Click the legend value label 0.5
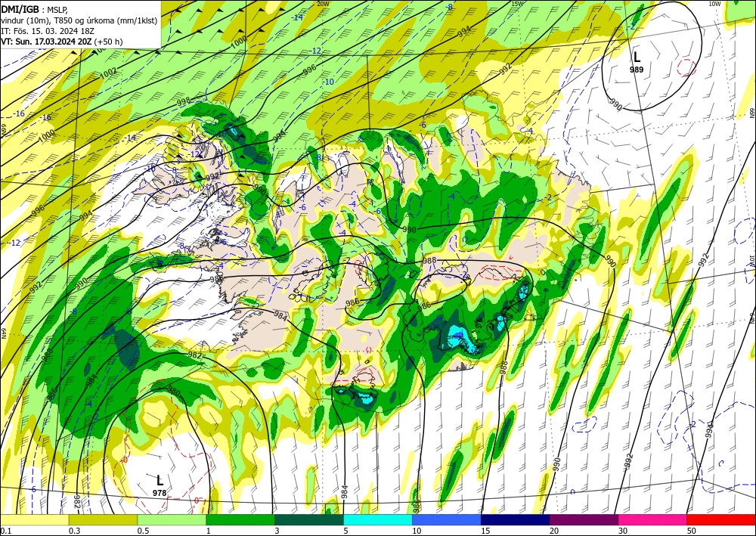756x536 pixels. point(143,531)
